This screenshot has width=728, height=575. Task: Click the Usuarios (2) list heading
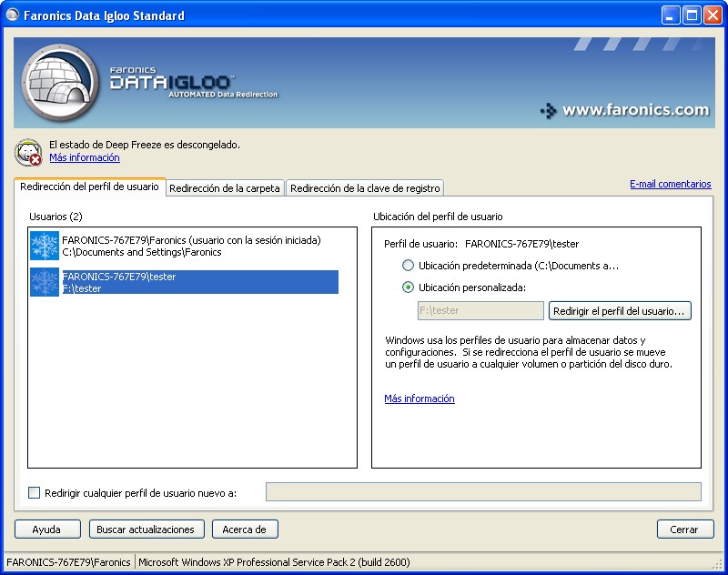(56, 217)
